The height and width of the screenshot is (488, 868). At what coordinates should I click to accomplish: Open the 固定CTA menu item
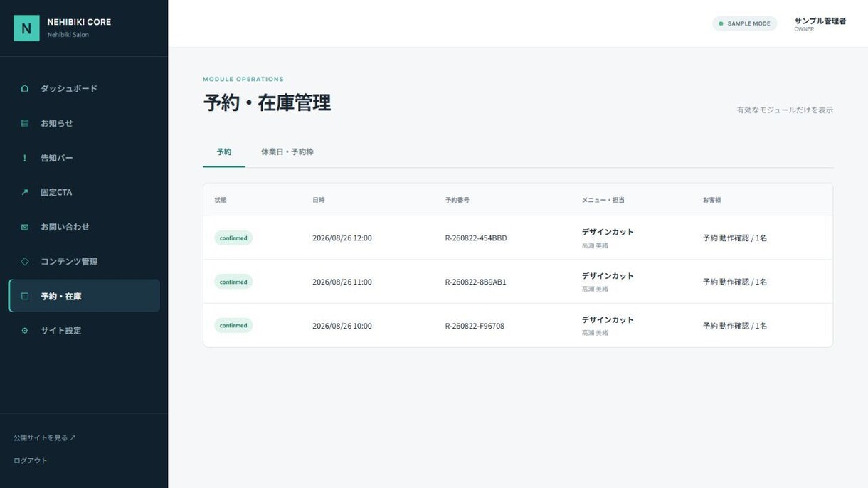click(84, 192)
